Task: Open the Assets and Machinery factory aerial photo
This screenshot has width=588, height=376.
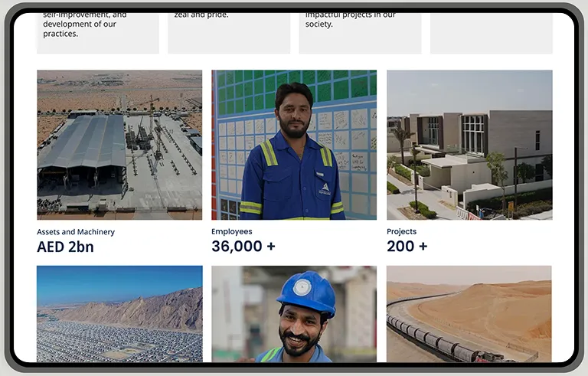Action: pyautogui.click(x=119, y=145)
